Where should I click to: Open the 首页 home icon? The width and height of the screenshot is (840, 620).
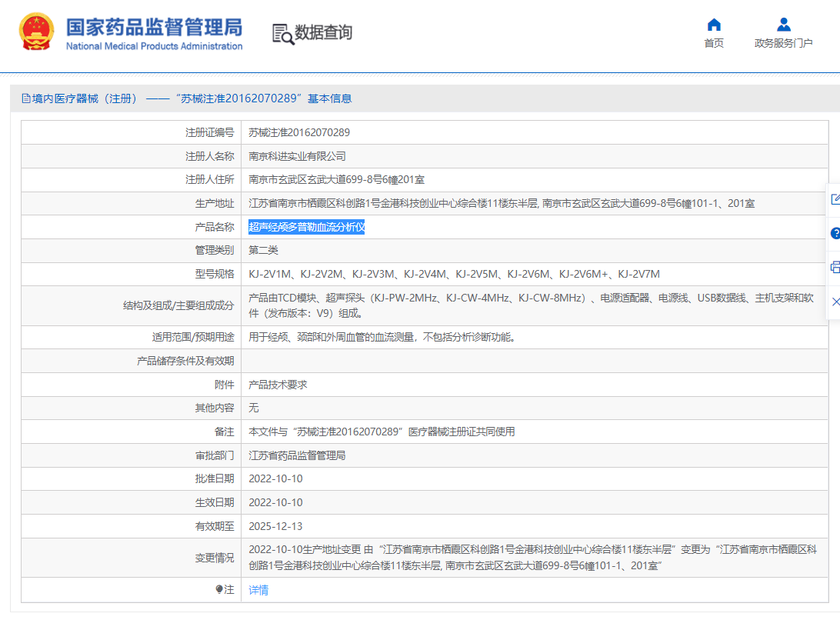(x=714, y=25)
